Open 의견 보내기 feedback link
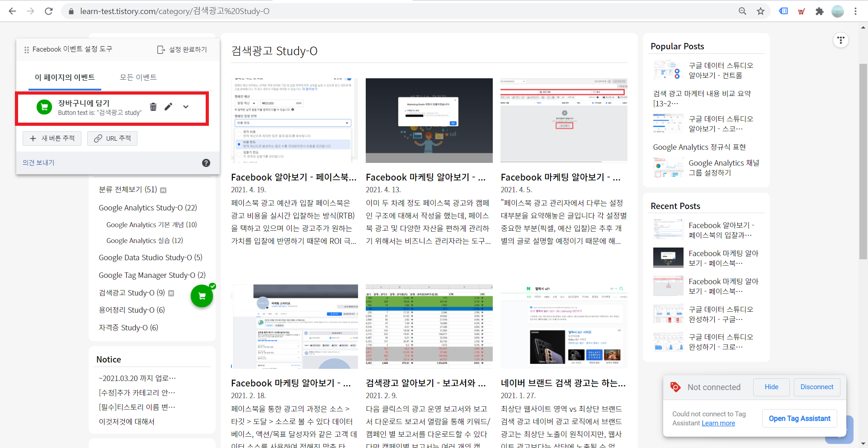The height and width of the screenshot is (448, 868). point(38,162)
